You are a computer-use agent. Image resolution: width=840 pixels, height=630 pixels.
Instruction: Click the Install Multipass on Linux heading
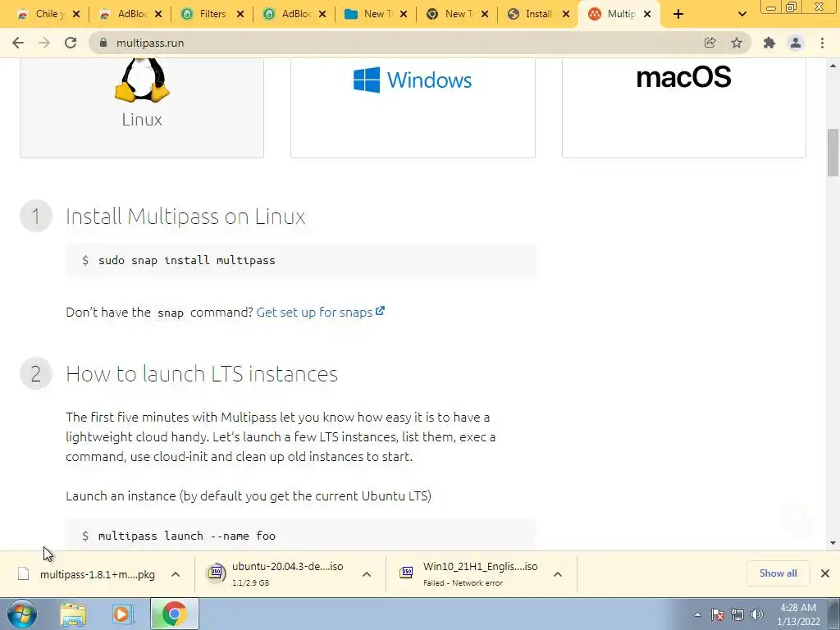pyautogui.click(x=185, y=217)
